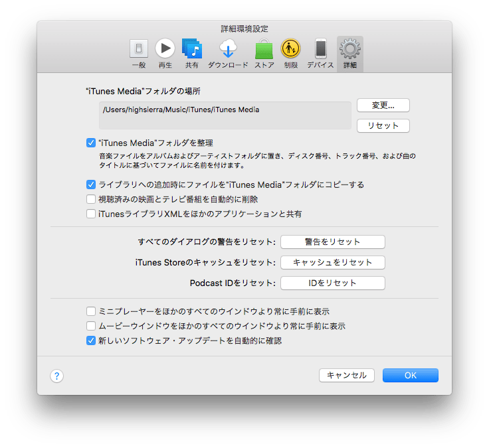Click キャンセル to dismiss preferences

[x=347, y=376]
